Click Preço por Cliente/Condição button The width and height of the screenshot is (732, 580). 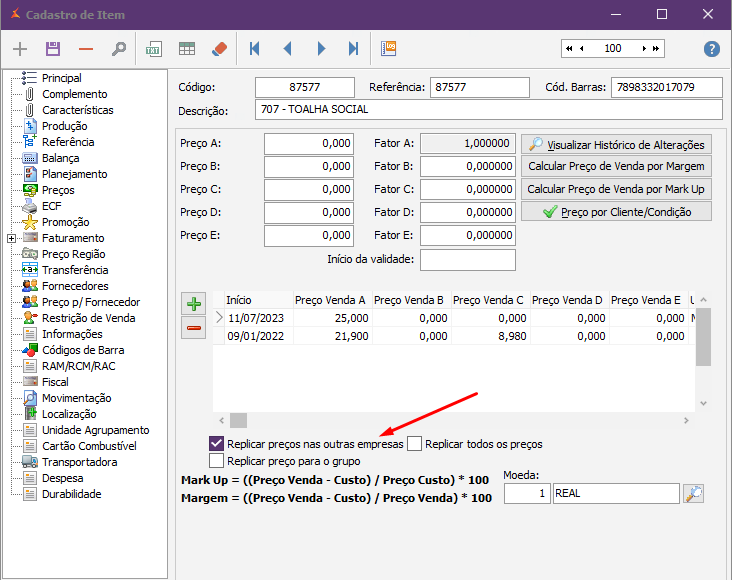coord(616,212)
